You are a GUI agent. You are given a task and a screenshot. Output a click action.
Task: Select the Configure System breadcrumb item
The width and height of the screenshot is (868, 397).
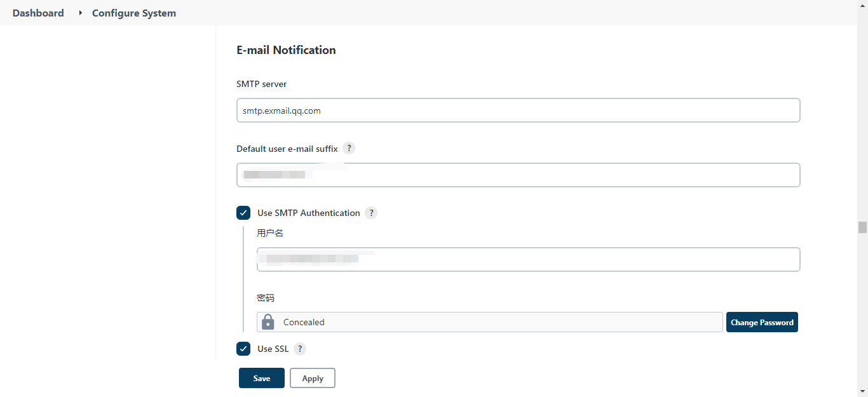click(x=134, y=13)
